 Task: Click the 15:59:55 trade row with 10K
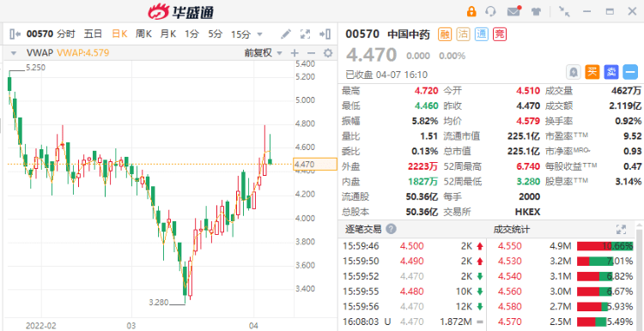pos(412,292)
